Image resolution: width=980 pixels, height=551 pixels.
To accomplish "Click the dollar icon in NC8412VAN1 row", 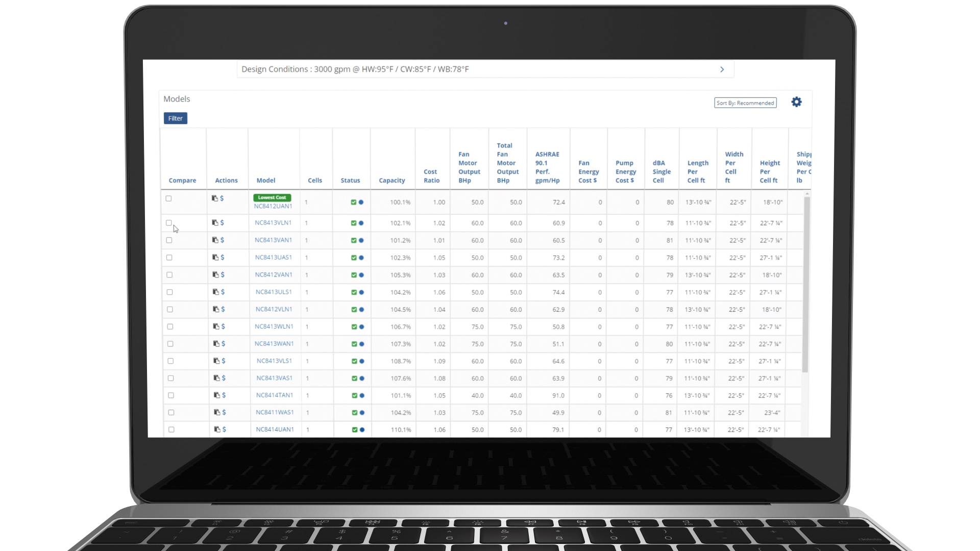I will pyautogui.click(x=223, y=274).
